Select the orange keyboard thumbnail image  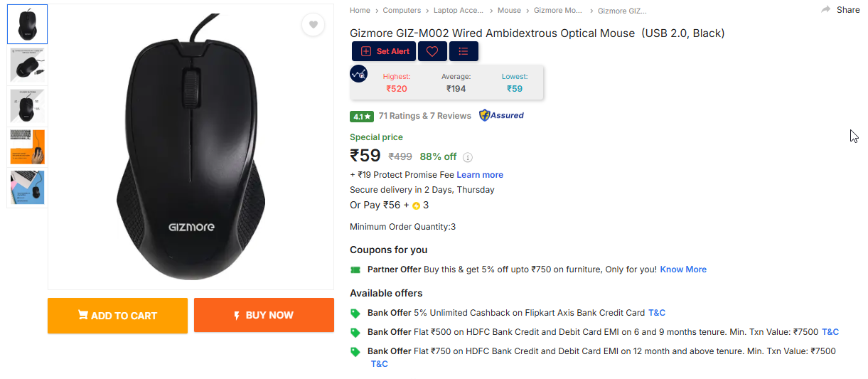(28, 147)
